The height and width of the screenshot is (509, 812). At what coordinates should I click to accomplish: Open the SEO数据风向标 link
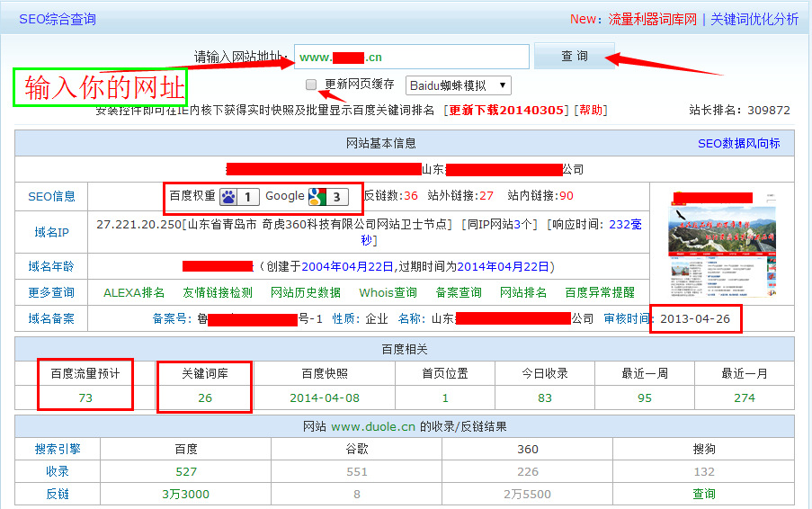pos(738,143)
